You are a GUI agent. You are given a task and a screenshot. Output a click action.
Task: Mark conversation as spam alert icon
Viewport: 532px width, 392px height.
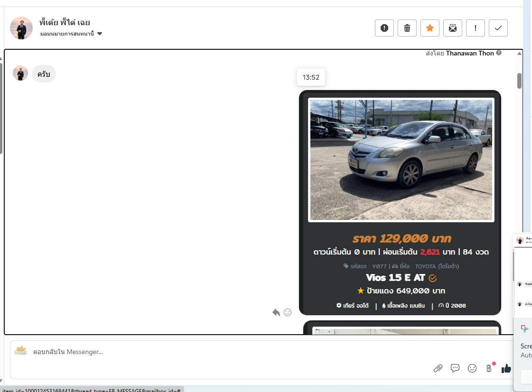pos(384,28)
